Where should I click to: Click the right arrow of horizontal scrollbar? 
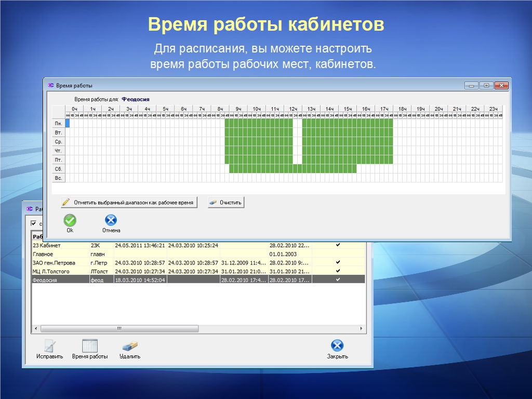(x=362, y=329)
